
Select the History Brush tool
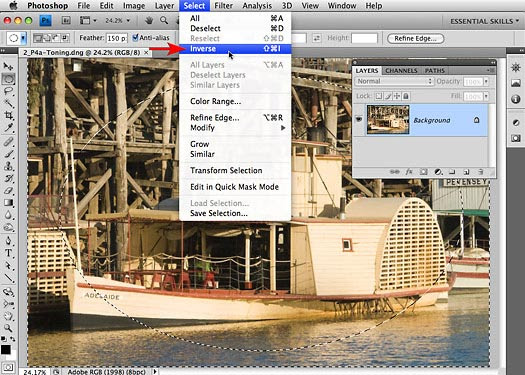[8, 178]
